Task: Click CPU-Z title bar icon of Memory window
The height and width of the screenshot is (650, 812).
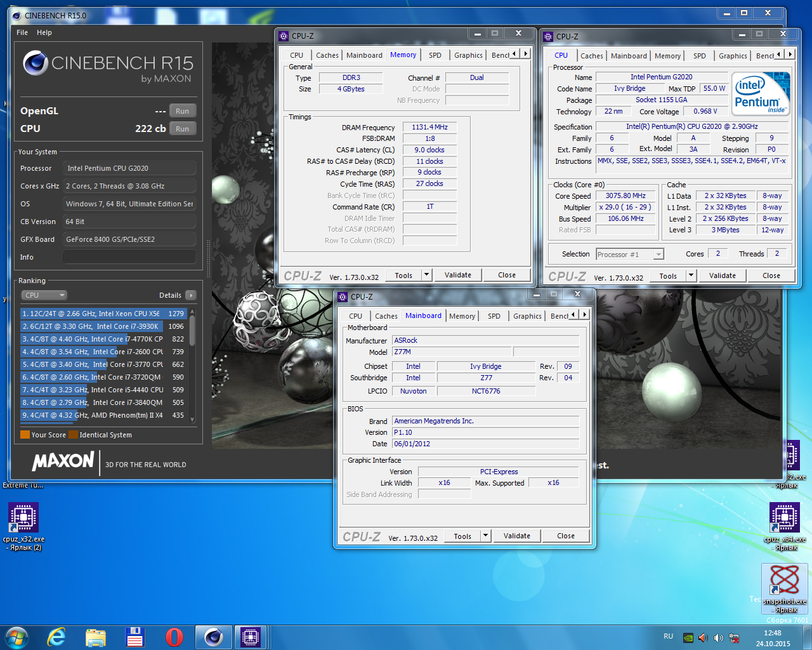Action: pos(284,36)
